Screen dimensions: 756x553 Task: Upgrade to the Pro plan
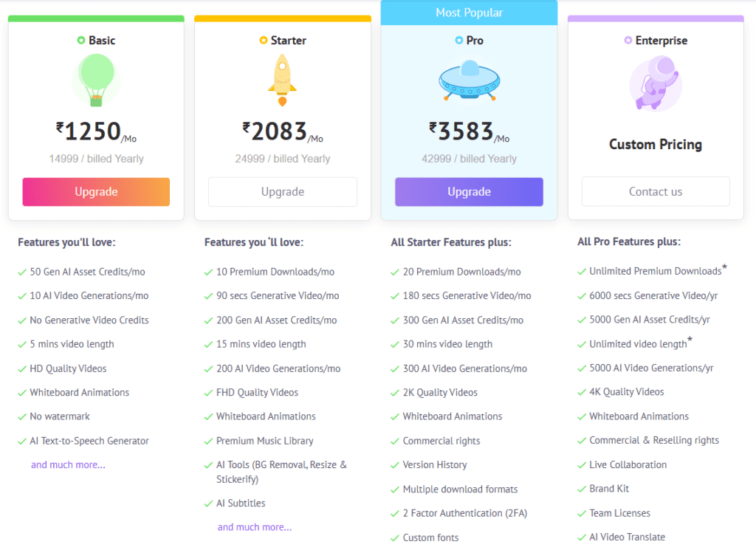[469, 191]
